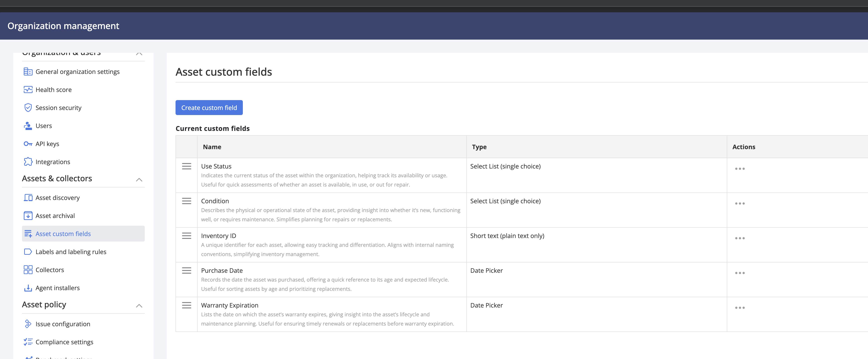Click the Warranty Expiration drag handle

tap(186, 305)
